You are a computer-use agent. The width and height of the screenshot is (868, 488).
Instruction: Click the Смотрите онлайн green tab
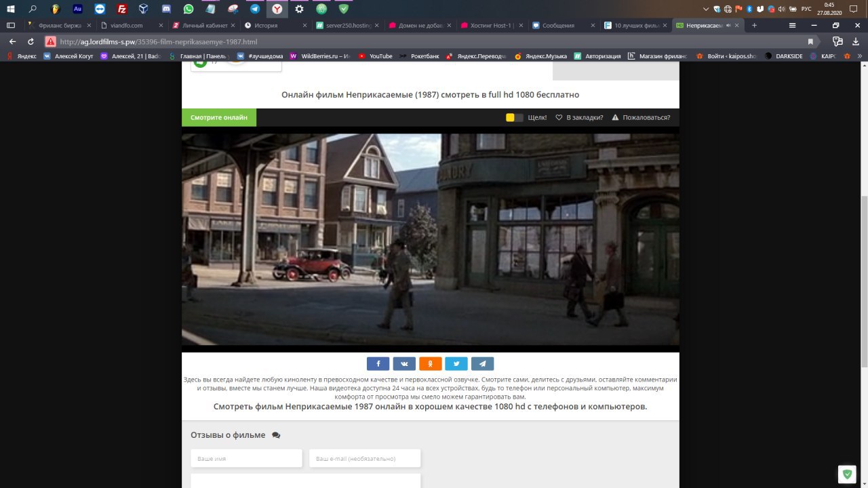coord(219,117)
